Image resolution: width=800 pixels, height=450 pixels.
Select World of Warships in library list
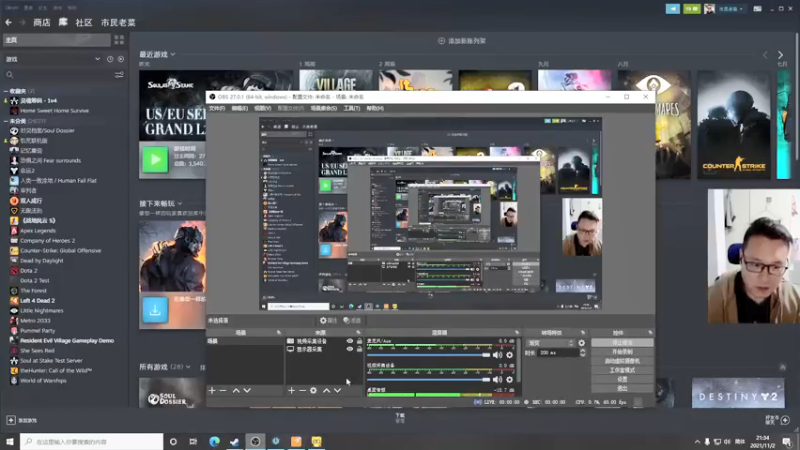[x=43, y=381]
